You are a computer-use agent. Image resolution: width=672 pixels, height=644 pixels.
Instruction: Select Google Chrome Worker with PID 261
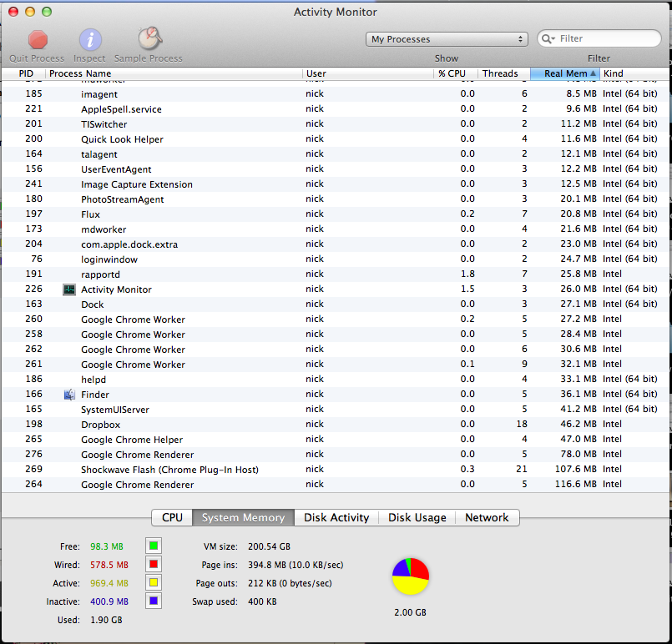click(x=336, y=364)
